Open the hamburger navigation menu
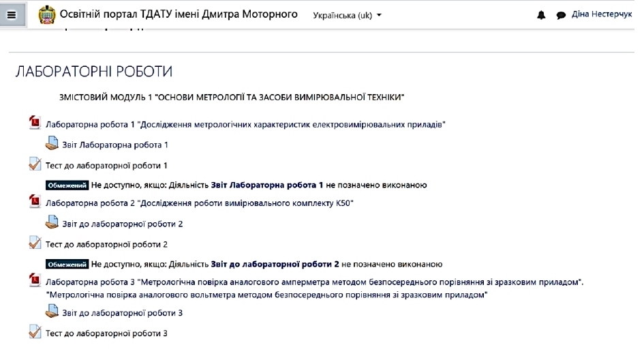The height and width of the screenshot is (358, 644). click(12, 15)
